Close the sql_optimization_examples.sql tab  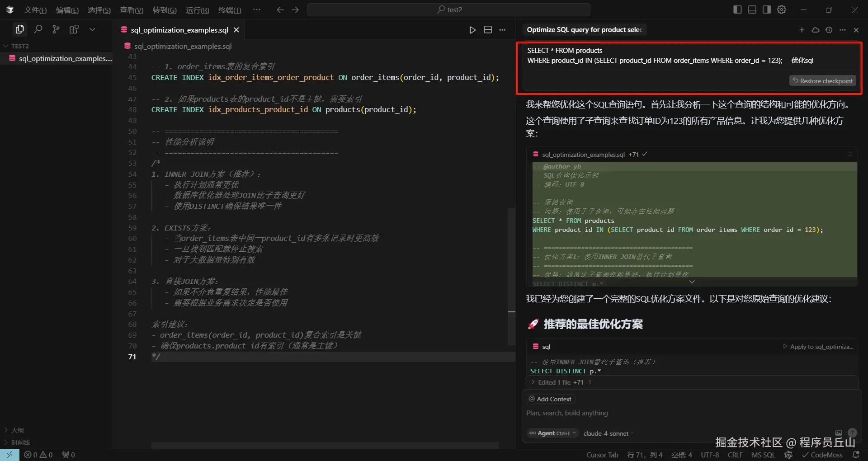236,30
